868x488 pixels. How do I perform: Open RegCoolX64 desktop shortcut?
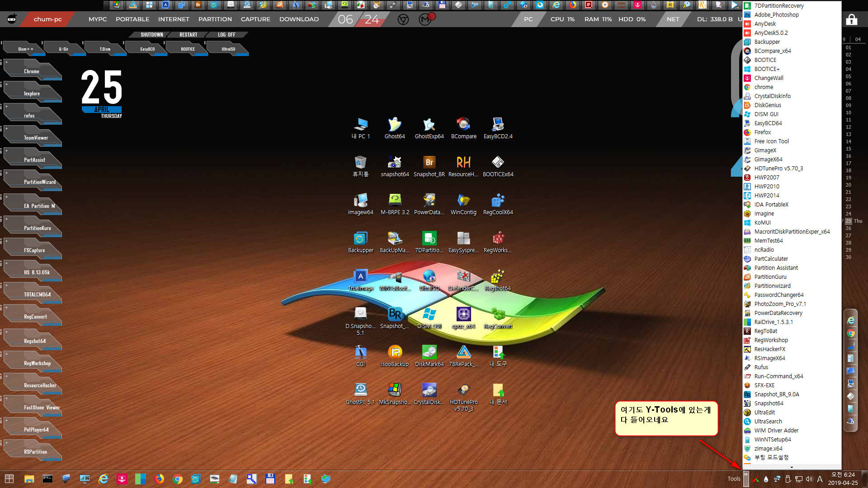pos(498,204)
